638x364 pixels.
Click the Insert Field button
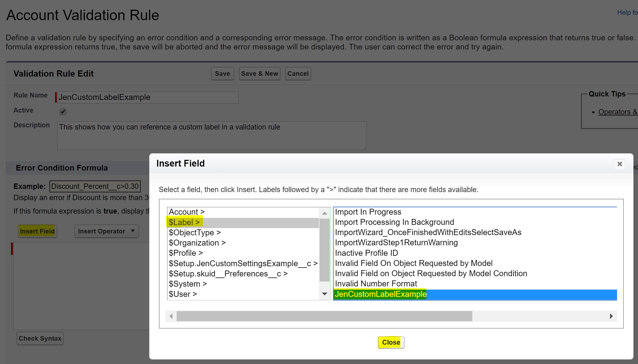tap(37, 231)
